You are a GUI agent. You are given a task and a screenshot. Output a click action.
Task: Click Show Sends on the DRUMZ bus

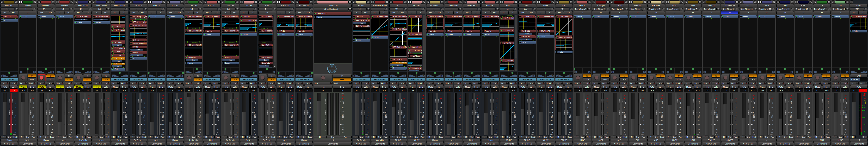click(361, 80)
